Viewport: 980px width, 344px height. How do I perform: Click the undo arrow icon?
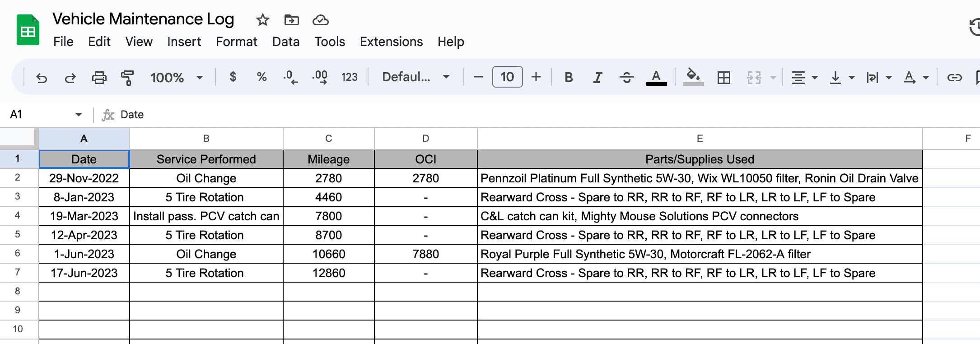42,78
